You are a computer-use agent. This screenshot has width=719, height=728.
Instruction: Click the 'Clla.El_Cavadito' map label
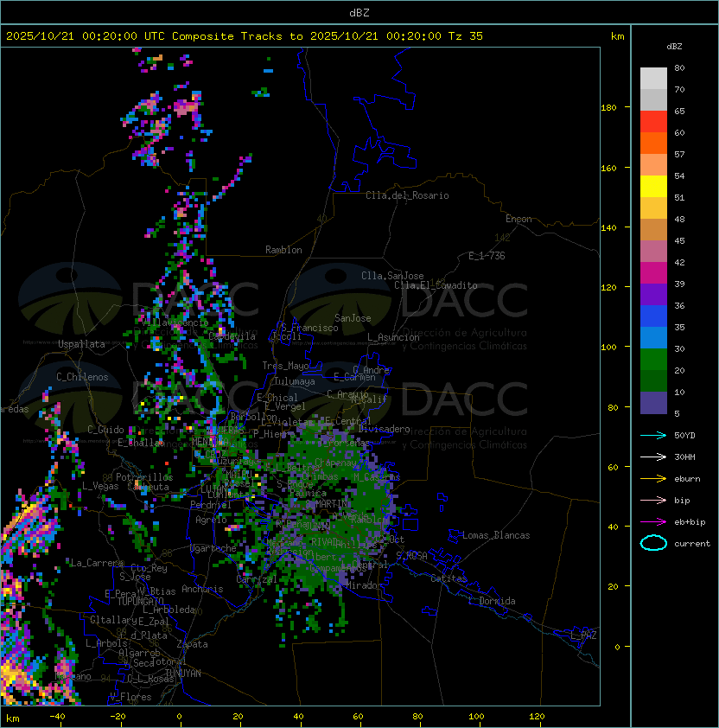coord(436,285)
